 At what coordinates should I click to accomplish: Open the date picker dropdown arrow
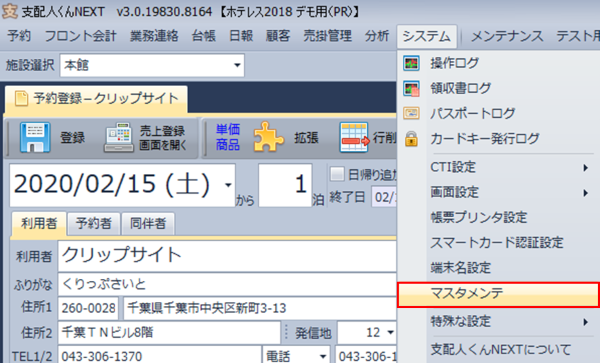pos(228,185)
